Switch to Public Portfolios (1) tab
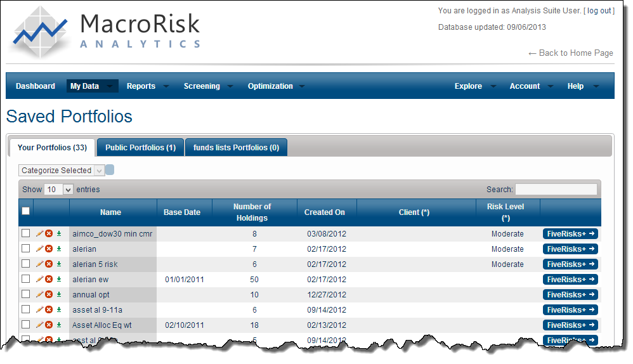This screenshot has width=633, height=364. tap(140, 148)
